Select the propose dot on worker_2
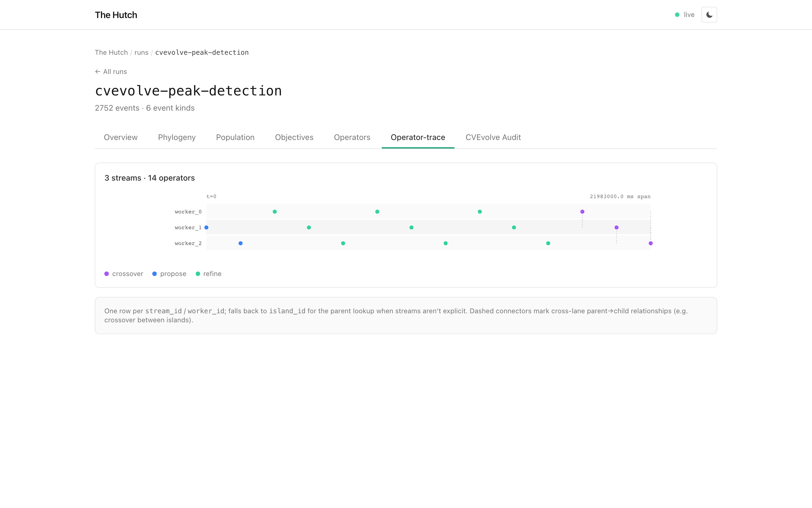Viewport: 812px width, 508px height. [240, 243]
